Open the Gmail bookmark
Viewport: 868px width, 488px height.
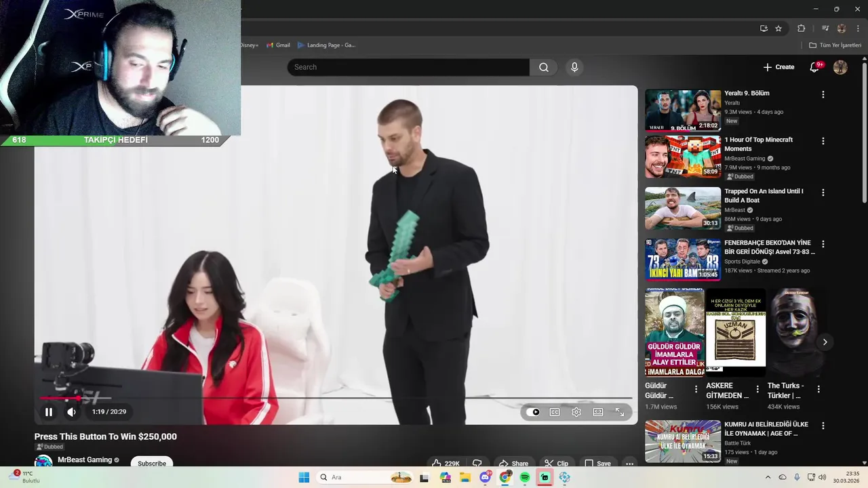(x=278, y=45)
